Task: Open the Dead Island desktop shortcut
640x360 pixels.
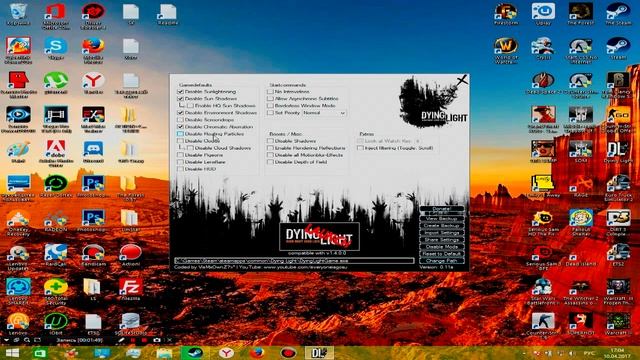Action: pos(580,255)
